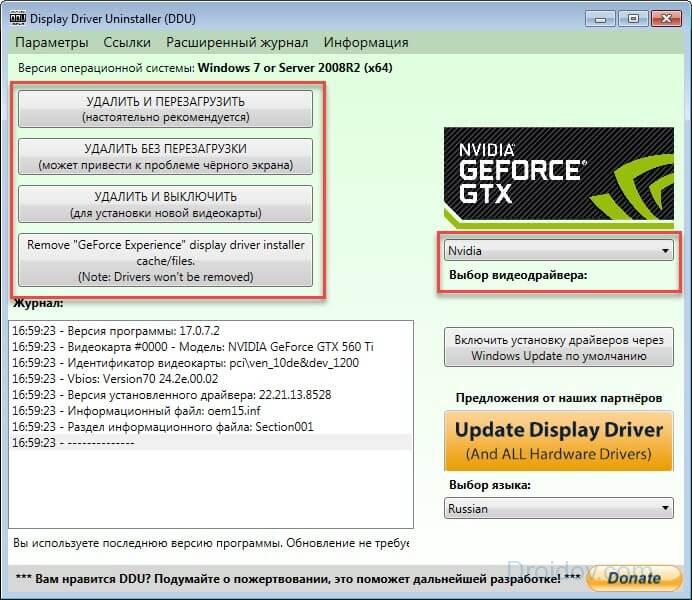Select log line 'Версия программы: 17.0.7.2'

point(211,331)
